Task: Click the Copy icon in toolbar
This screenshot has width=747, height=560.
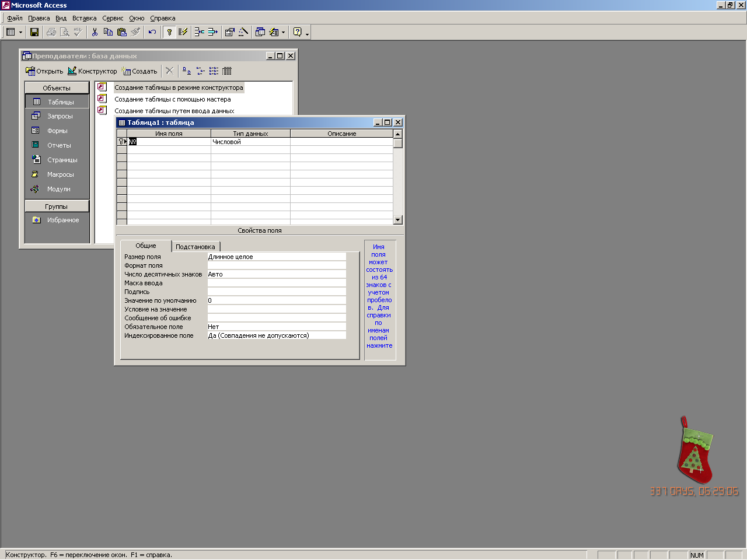Action: click(108, 32)
